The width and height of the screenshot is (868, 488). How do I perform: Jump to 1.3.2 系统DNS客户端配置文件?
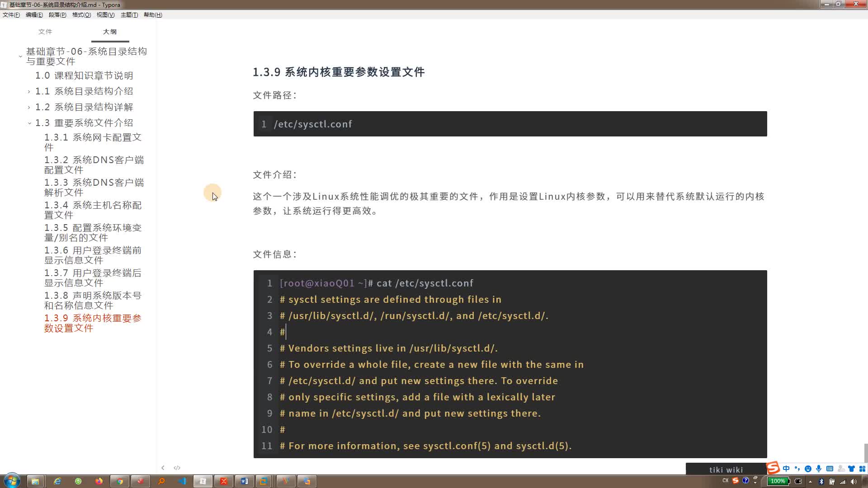(94, 164)
